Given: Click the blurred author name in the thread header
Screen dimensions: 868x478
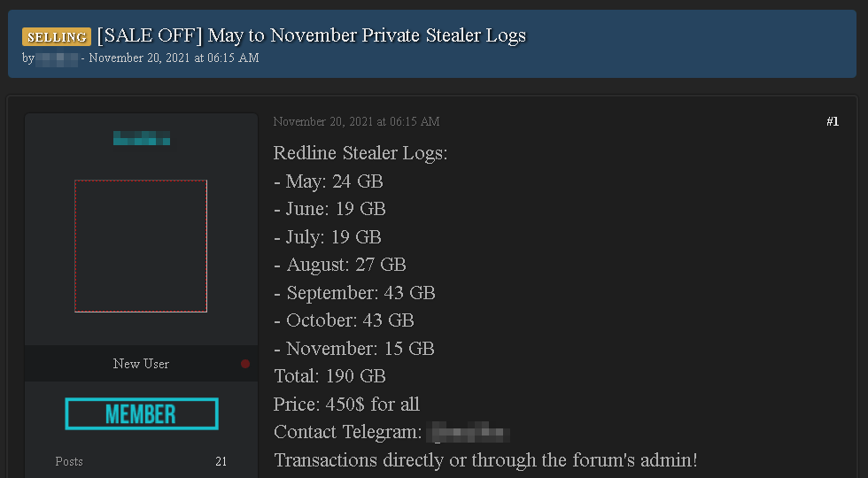Looking at the screenshot, I should [58, 58].
